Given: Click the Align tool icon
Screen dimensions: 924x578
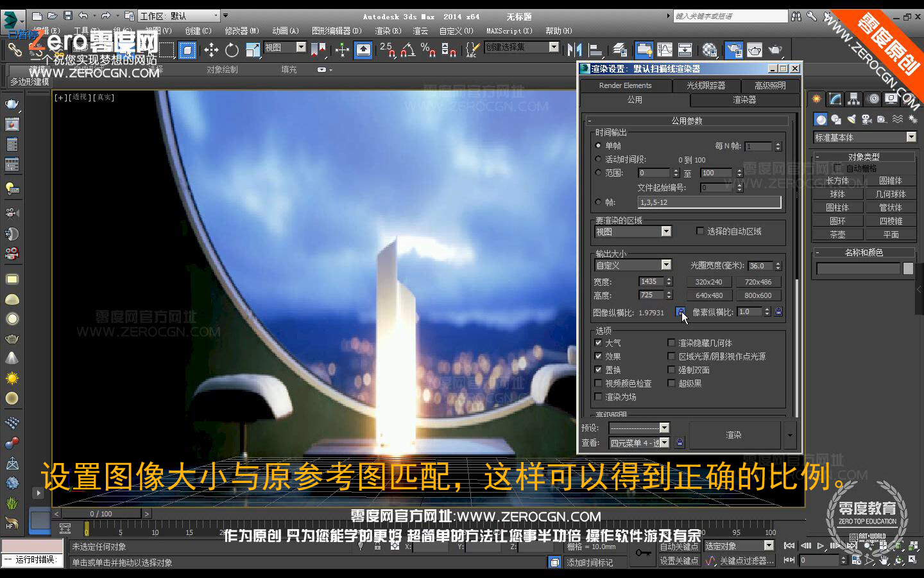Looking at the screenshot, I should pyautogui.click(x=595, y=49).
